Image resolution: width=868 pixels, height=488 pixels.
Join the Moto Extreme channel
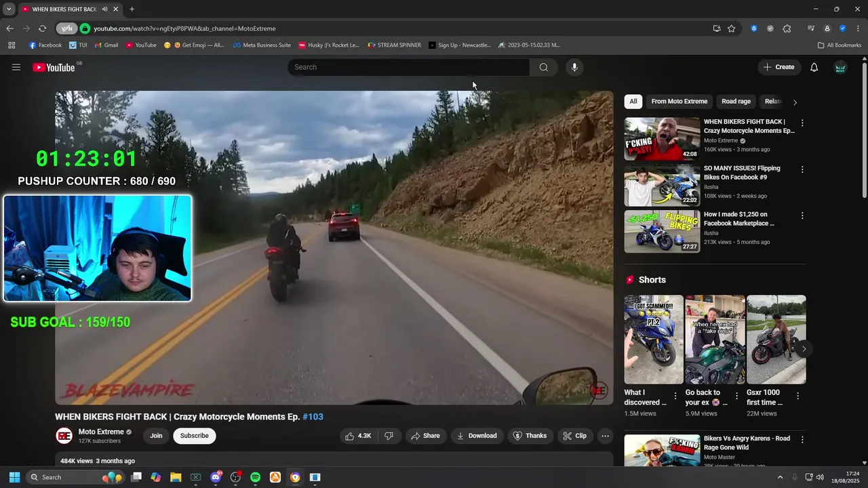(x=156, y=436)
